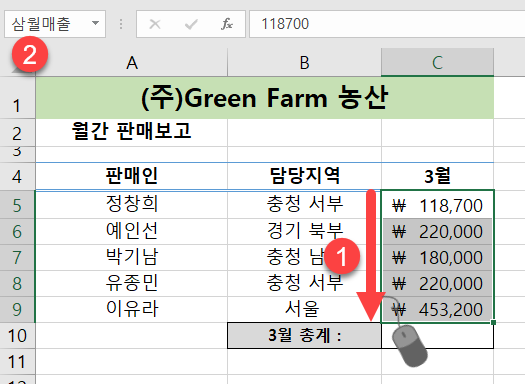This screenshot has width=525, height=384.
Task: Click the header cell 판매인
Action: 132,176
